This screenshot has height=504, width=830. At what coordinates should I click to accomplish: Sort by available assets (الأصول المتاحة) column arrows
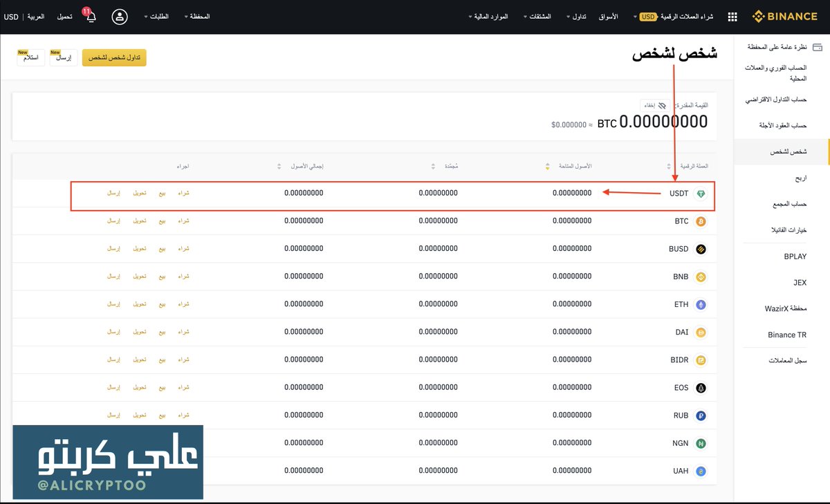pos(548,166)
